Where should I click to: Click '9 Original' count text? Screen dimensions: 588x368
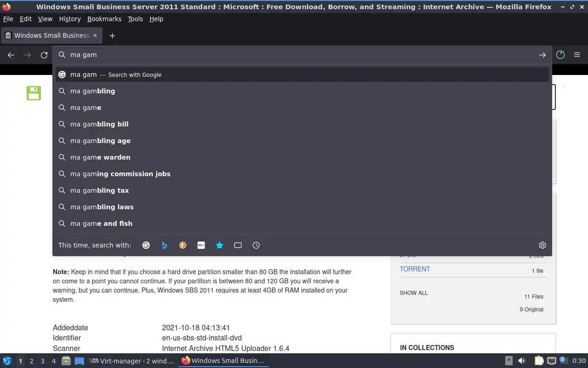point(531,310)
